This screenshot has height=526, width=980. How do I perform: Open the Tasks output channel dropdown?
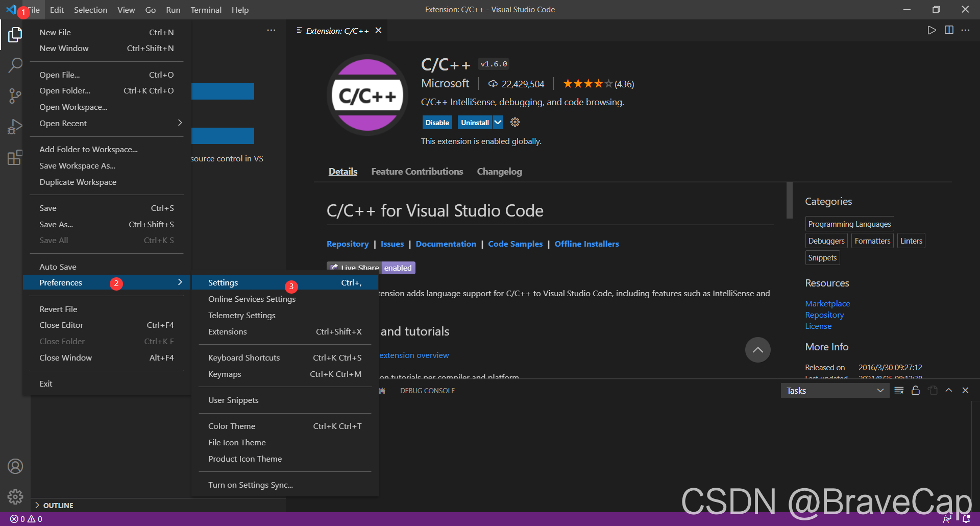(x=835, y=391)
